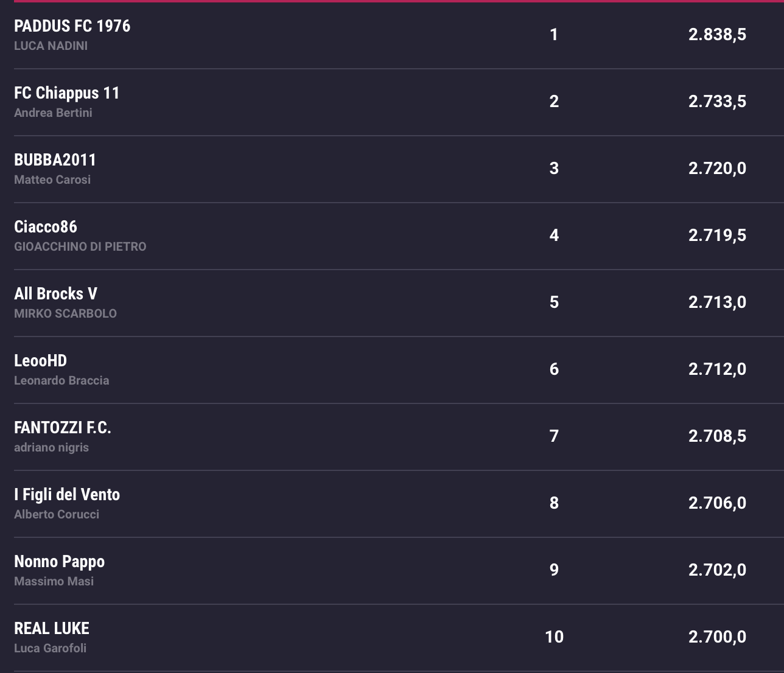Click the 2.712,0 points score

tap(717, 369)
